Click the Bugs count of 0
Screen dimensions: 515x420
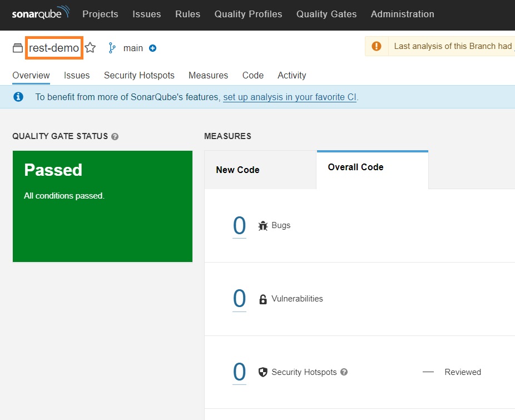tap(240, 226)
